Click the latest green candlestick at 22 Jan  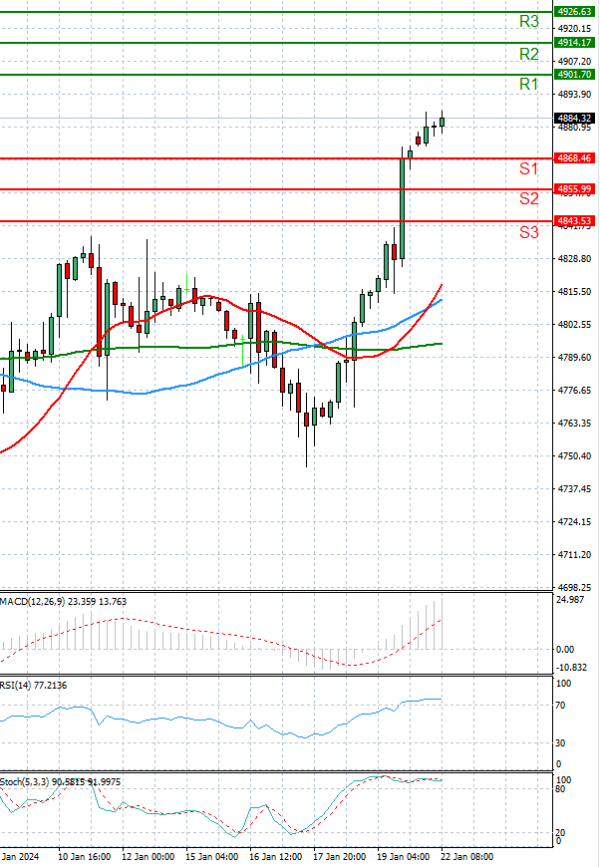(442, 122)
